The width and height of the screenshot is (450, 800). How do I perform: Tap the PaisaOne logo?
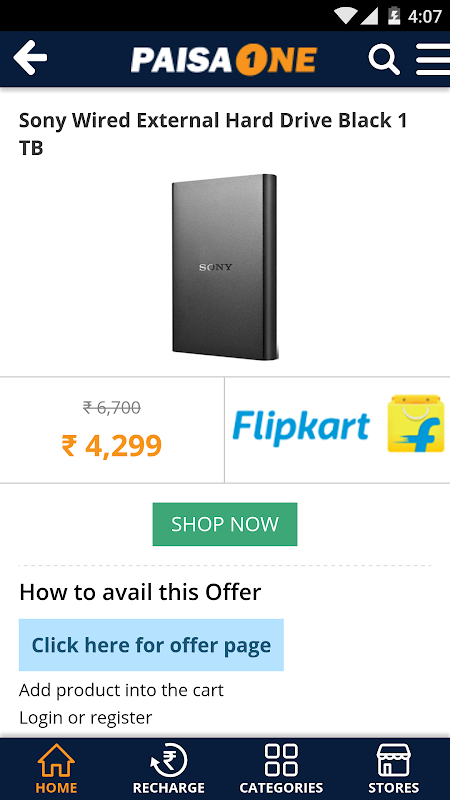pos(224,60)
